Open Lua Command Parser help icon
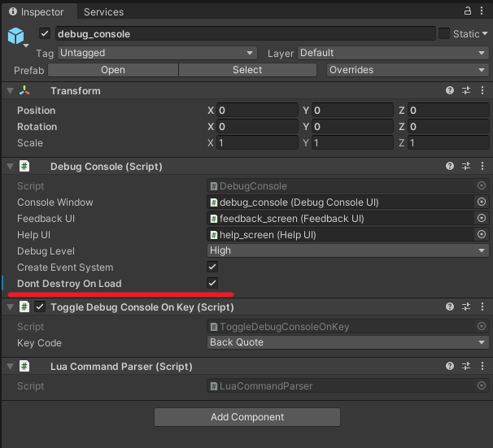The image size is (493, 448). 450,366
